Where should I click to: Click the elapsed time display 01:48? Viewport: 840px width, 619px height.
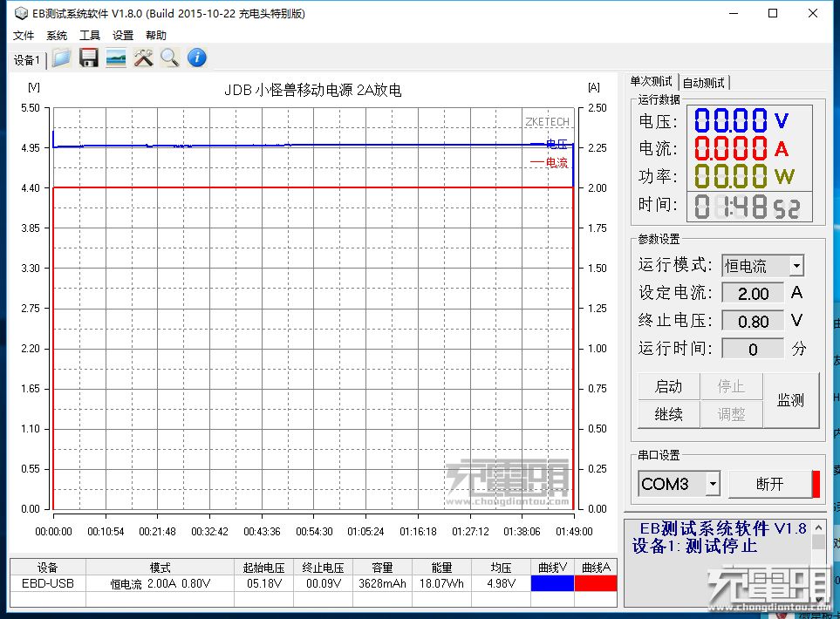point(749,207)
